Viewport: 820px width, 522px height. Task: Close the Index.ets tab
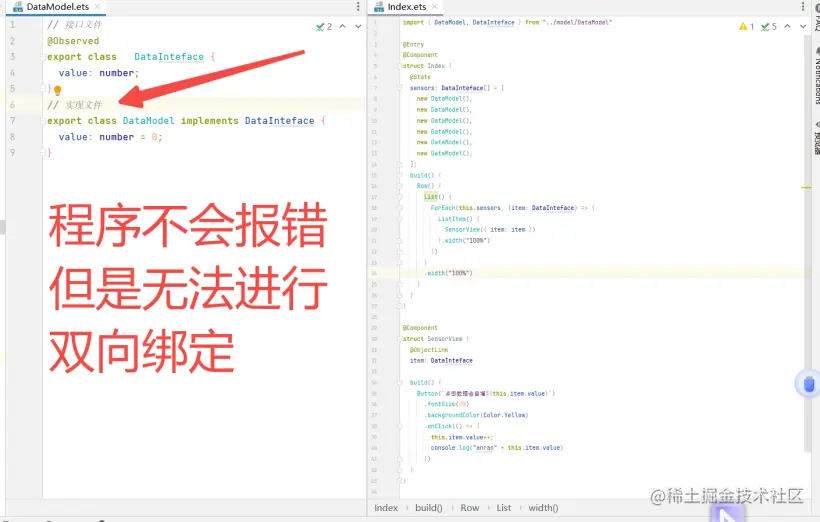pyautogui.click(x=435, y=7)
